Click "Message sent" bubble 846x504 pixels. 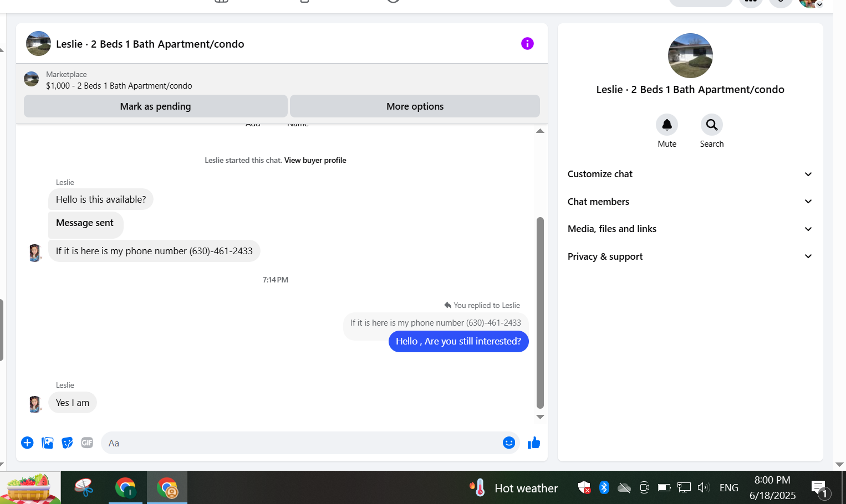(85, 224)
